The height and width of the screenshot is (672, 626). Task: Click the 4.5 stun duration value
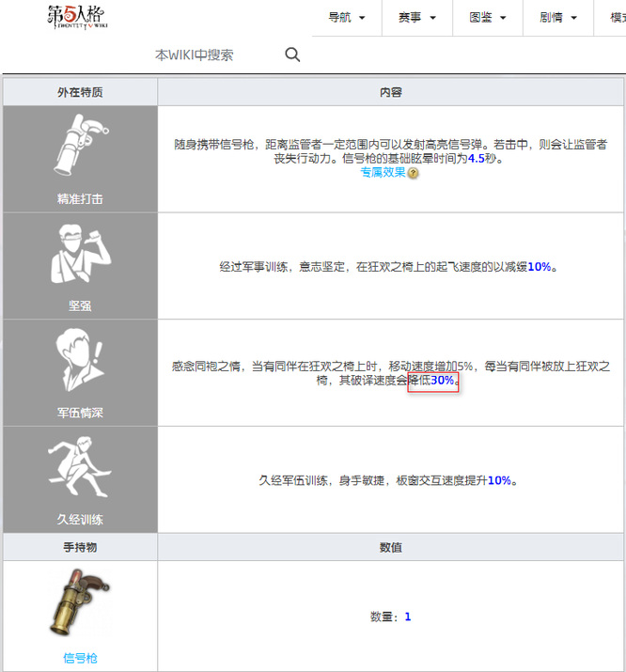[476, 159]
